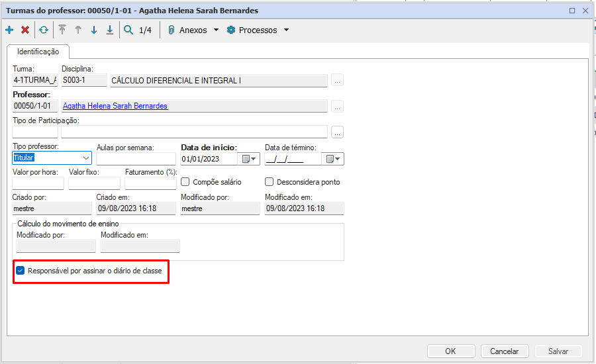The width and height of the screenshot is (596, 364).
Task: Click the Cancelar button
Action: tap(505, 351)
